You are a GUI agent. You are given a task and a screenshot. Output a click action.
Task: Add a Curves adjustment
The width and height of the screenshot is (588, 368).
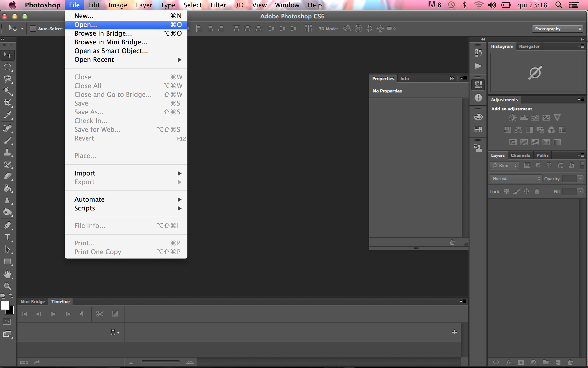[535, 118]
